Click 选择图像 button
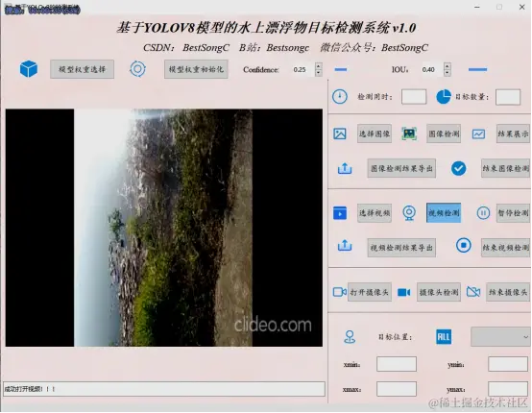This screenshot has height=413, width=532. tap(375, 134)
